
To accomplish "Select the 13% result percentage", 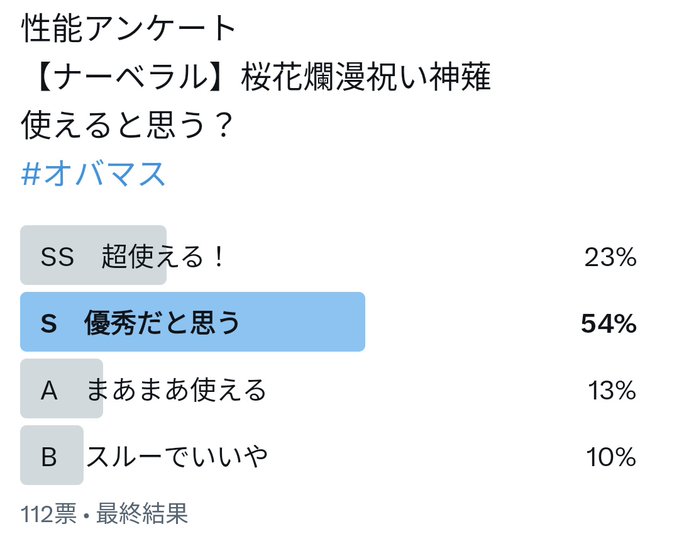I will (612, 390).
